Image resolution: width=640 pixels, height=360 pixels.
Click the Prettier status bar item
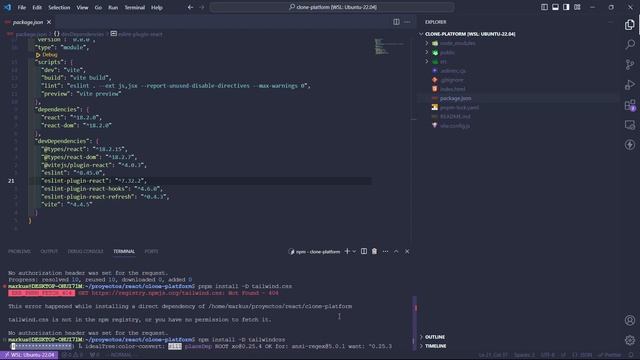tap(610, 355)
